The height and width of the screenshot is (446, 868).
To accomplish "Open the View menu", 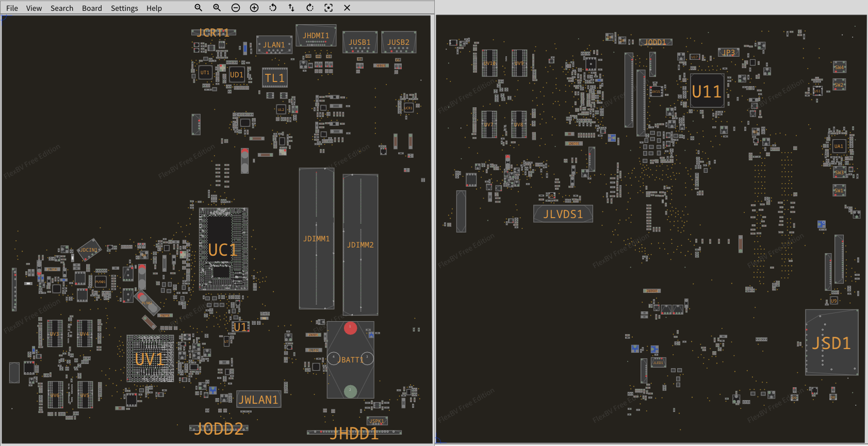I will click(x=34, y=8).
